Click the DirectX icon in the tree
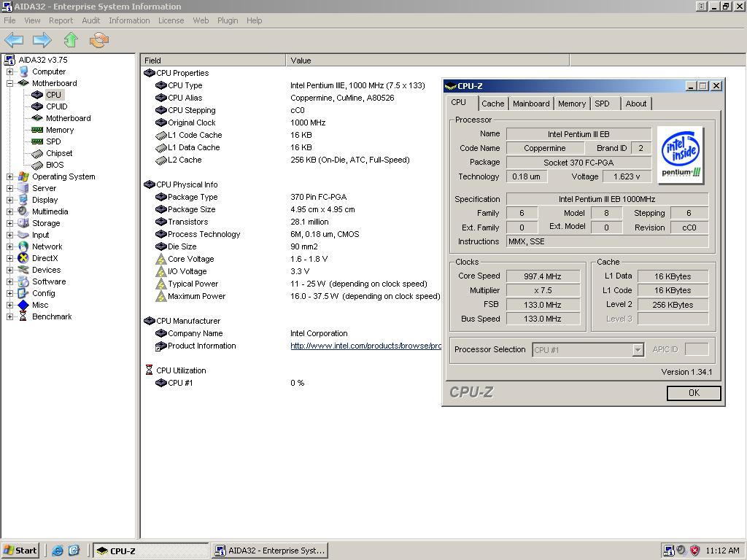This screenshot has height=560, width=747. click(23, 258)
